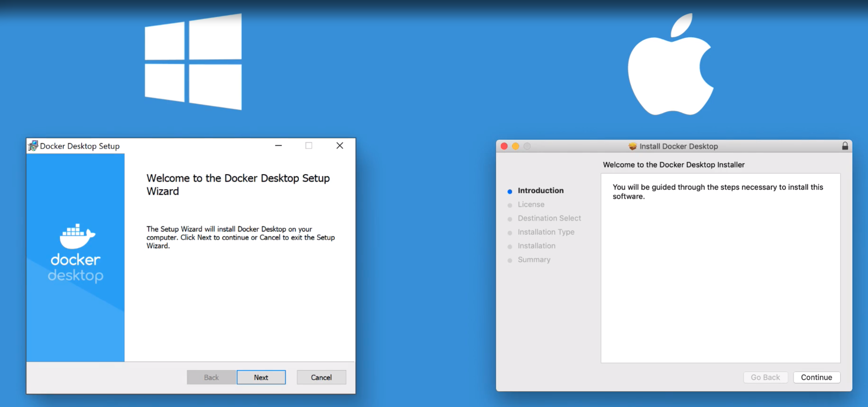Select the License step in installer sidebar
This screenshot has height=407, width=868.
531,204
